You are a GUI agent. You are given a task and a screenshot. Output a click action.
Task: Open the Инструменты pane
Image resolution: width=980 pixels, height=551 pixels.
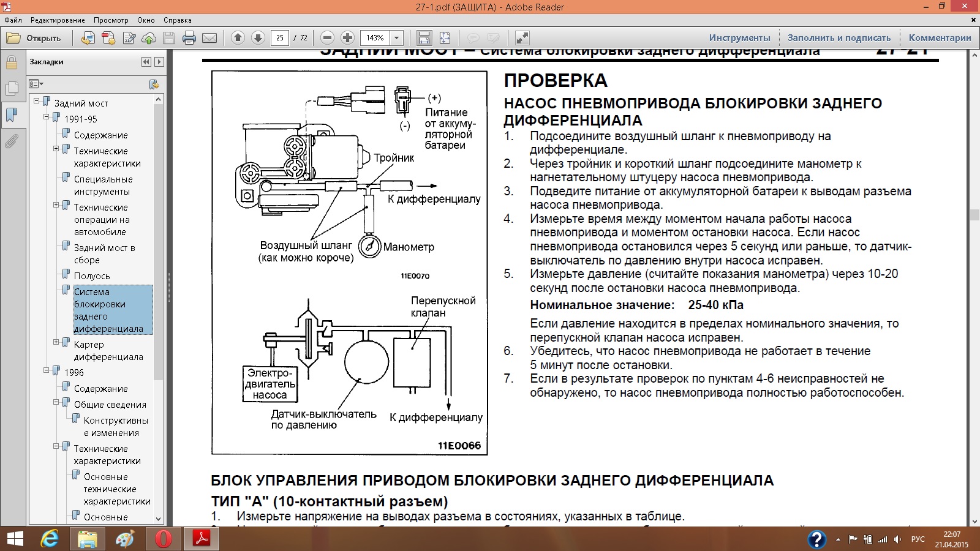pos(739,38)
